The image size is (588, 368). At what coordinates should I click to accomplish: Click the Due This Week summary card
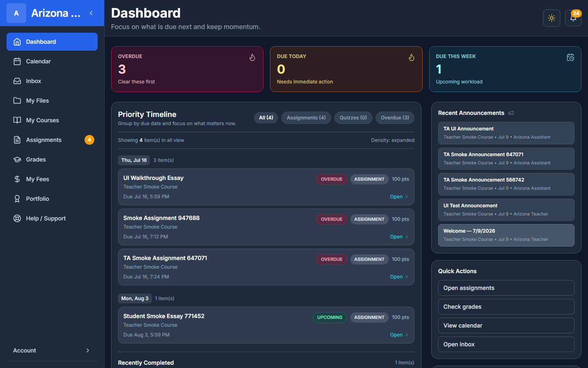pos(505,69)
